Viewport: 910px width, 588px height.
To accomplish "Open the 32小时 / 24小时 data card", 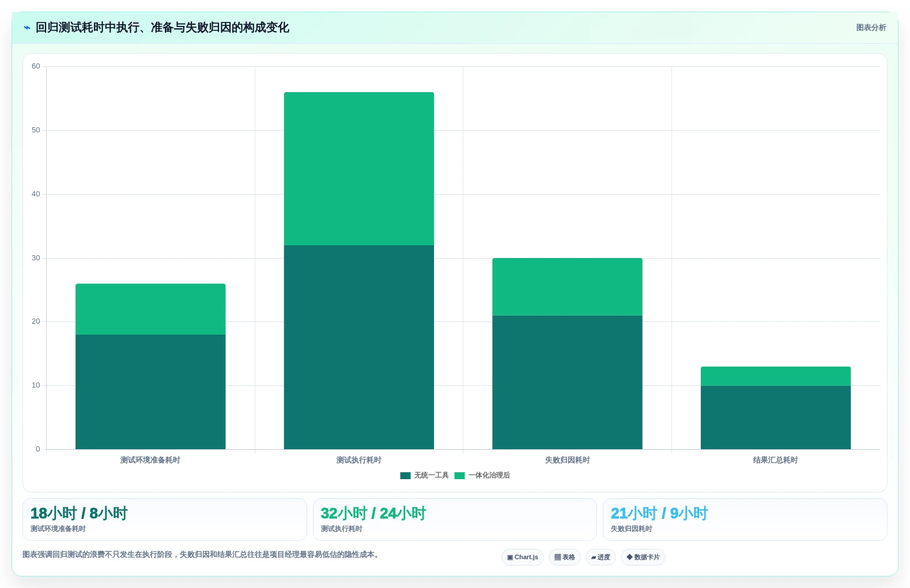I will pyautogui.click(x=455, y=519).
